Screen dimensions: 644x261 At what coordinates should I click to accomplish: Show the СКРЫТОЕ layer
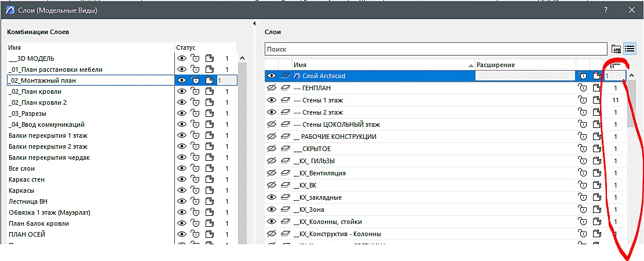(x=271, y=149)
